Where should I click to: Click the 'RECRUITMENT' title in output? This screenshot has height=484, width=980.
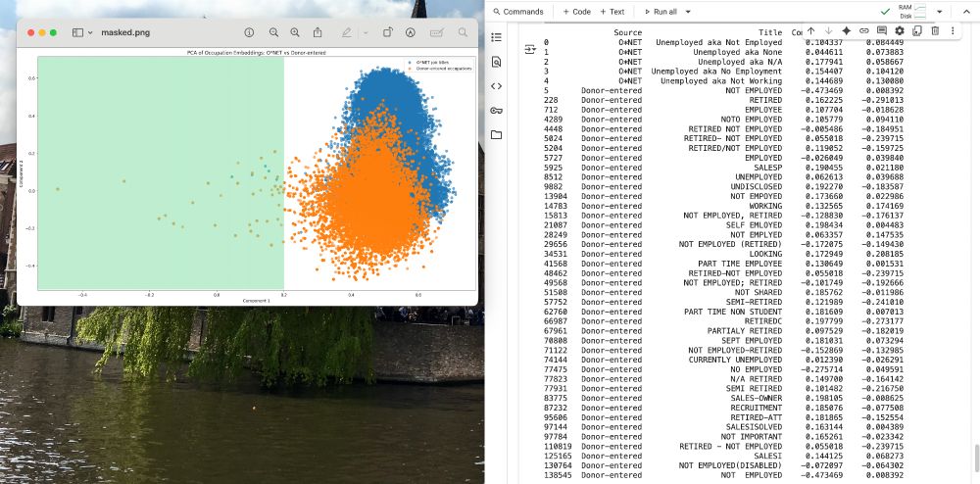(x=756, y=408)
